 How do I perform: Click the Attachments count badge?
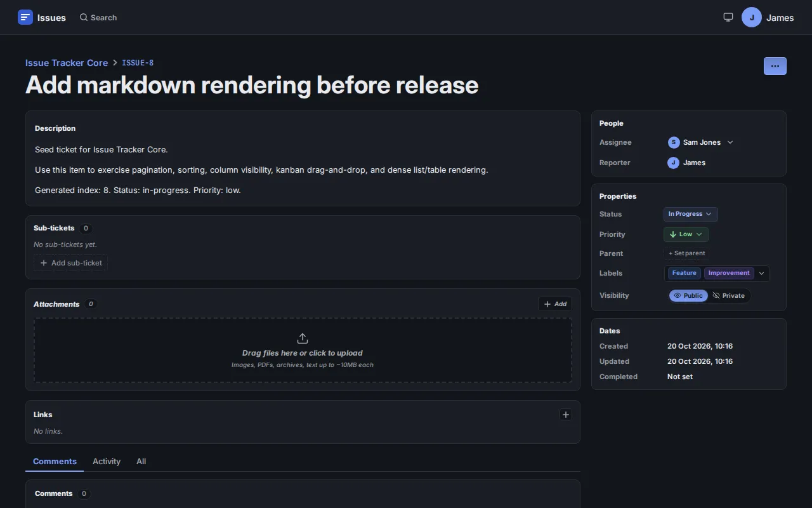pos(91,304)
